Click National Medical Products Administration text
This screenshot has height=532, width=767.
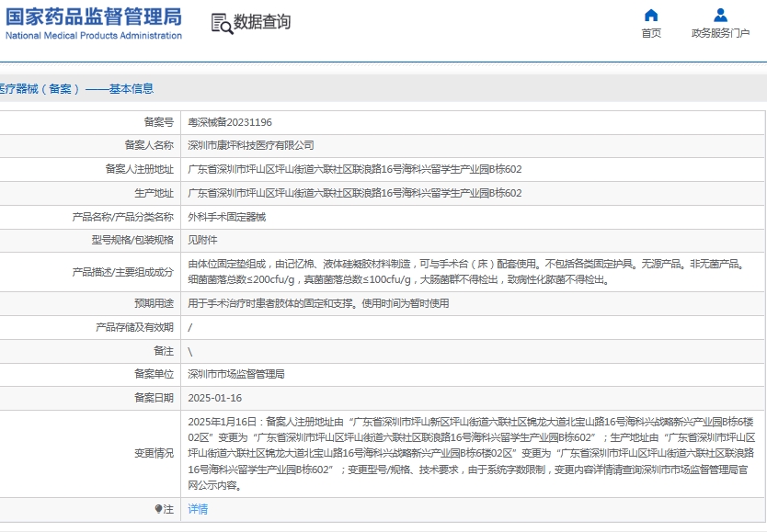coord(94,36)
